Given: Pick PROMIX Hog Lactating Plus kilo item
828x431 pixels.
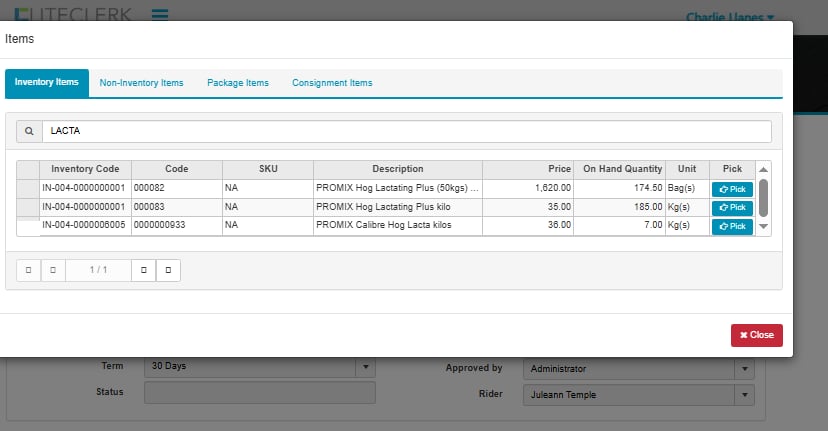Looking at the screenshot, I should 731,207.
